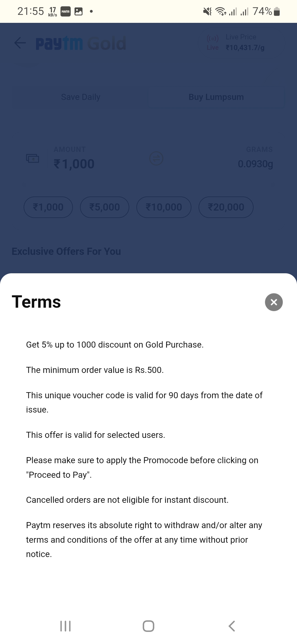Tap the amount field showing ₹1,000
This screenshot has height=644, width=297.
74,163
